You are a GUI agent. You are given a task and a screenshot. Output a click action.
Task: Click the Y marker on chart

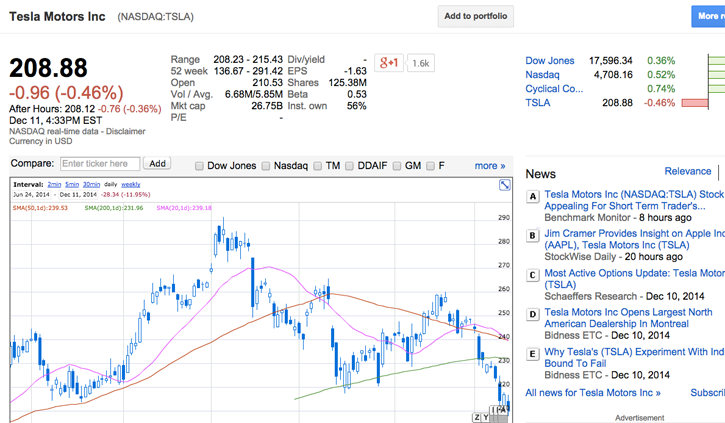point(485,417)
